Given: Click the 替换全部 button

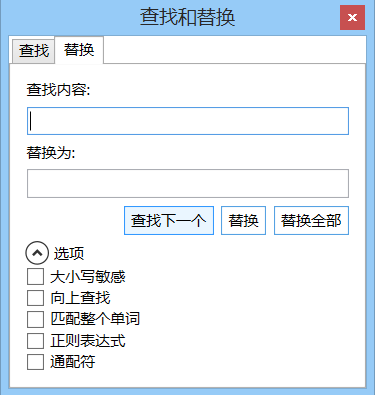Looking at the screenshot, I should point(311,221).
